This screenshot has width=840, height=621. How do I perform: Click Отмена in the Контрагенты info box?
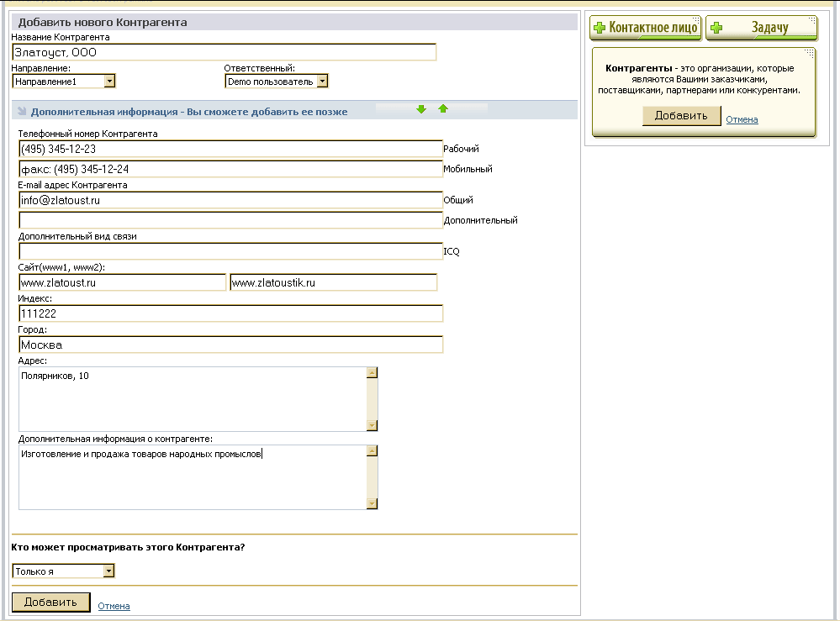pos(742,119)
